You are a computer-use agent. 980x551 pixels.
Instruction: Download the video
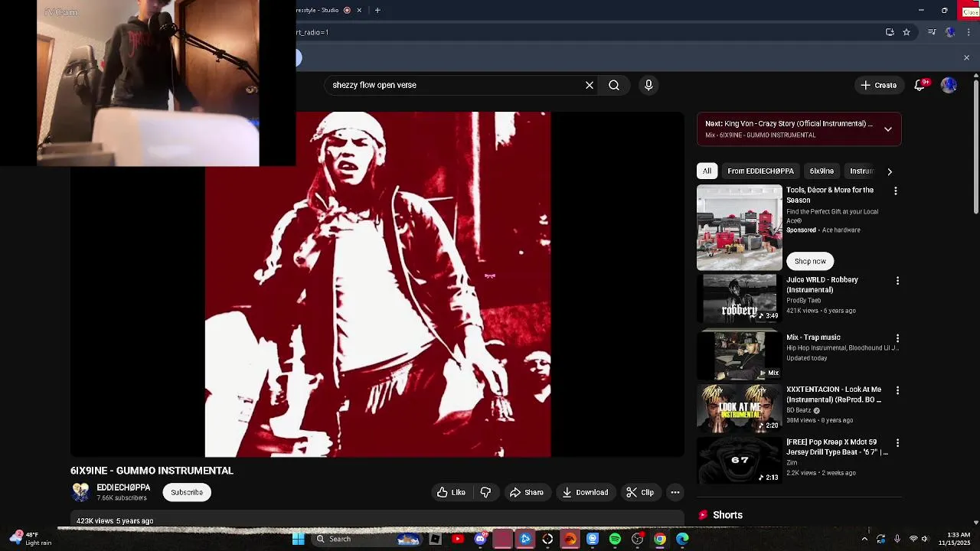click(585, 492)
